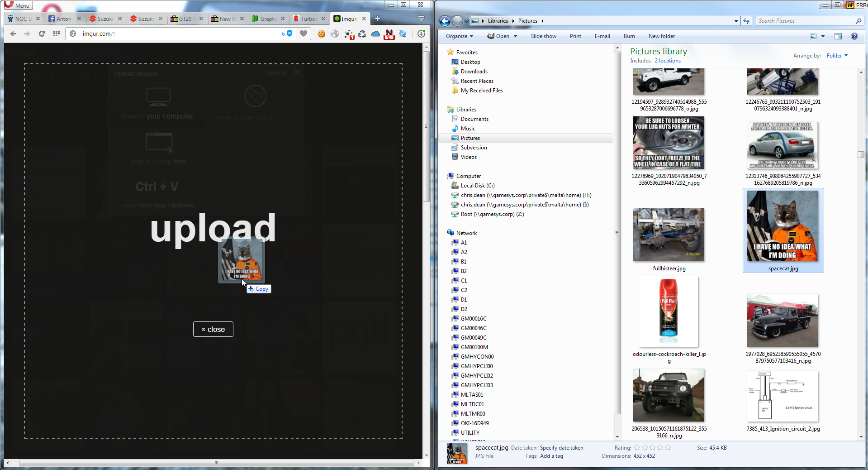Toggle the preview pane icon
868x470 pixels.
click(838, 36)
